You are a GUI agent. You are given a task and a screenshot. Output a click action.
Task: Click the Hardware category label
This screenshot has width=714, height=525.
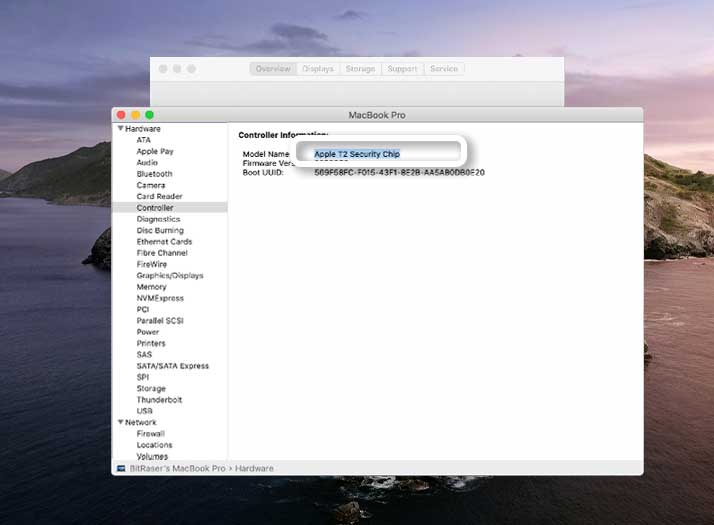tap(143, 129)
